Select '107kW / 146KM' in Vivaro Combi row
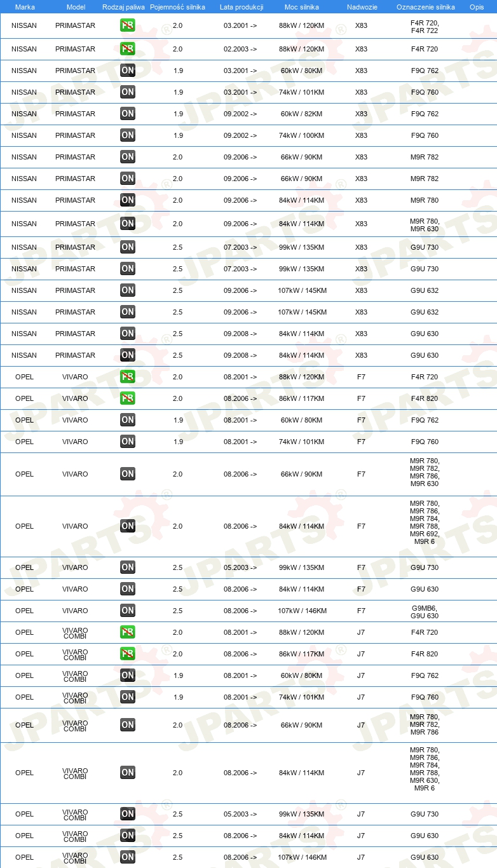This screenshot has height=868, width=497. [301, 857]
